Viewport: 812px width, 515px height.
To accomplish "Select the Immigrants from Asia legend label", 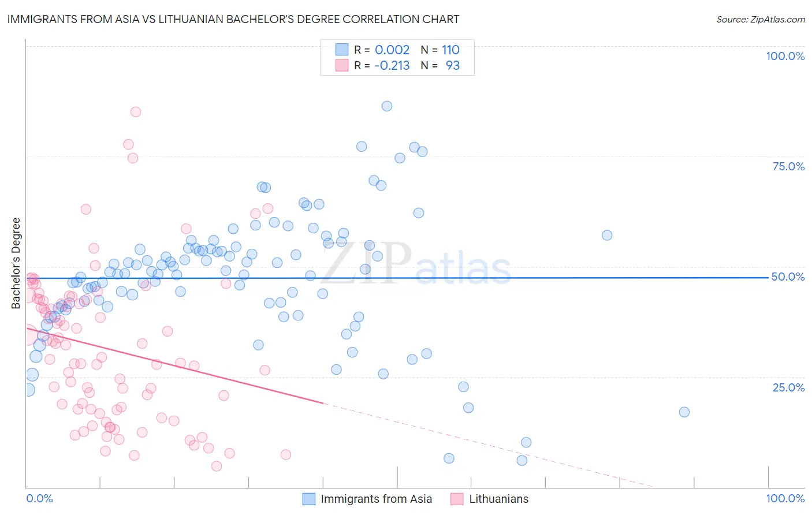I will tap(377, 499).
